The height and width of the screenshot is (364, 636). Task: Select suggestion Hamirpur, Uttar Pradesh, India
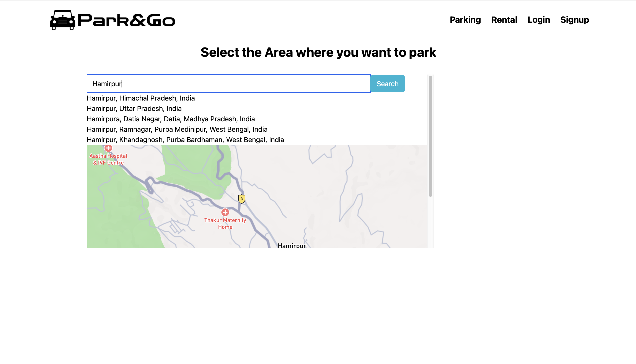[134, 109]
